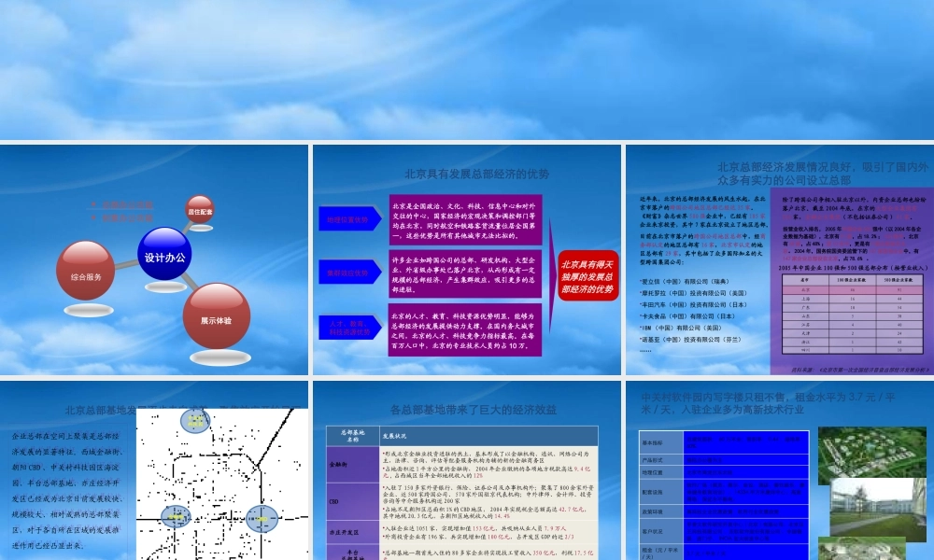The image size is (934, 560).
Task: Click the lower-right blue circle on map
Action: pyautogui.click(x=262, y=520)
